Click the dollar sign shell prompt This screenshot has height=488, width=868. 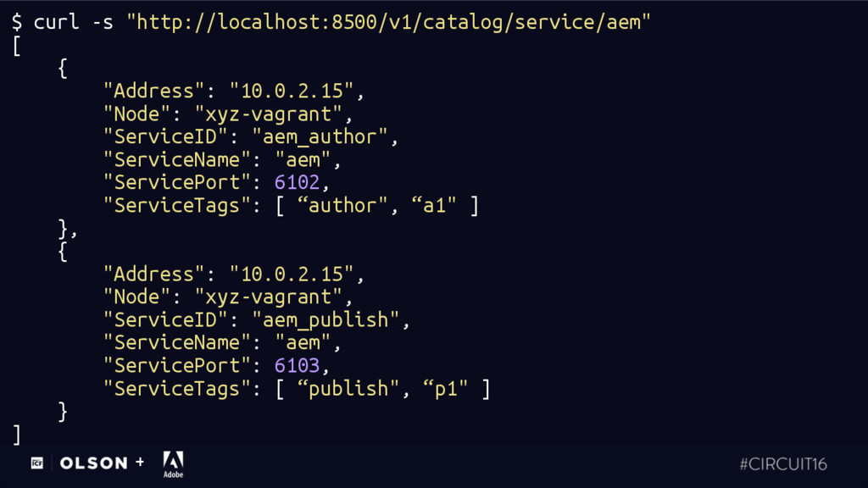tap(17, 22)
